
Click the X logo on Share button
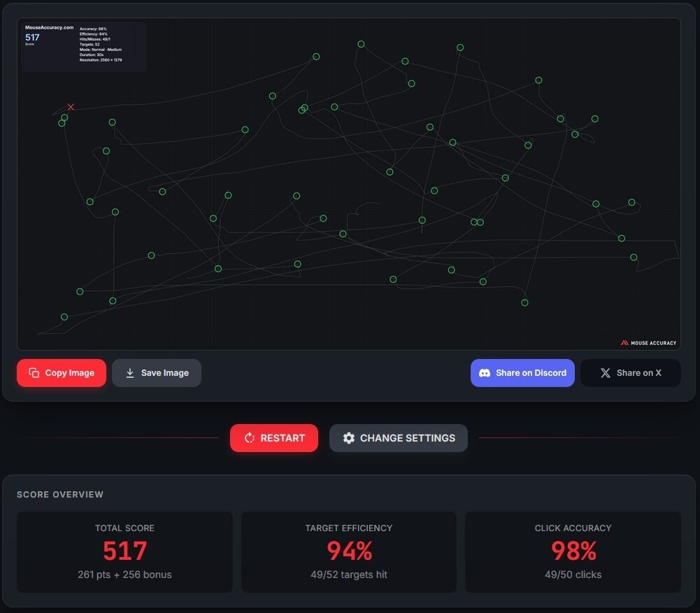click(606, 373)
